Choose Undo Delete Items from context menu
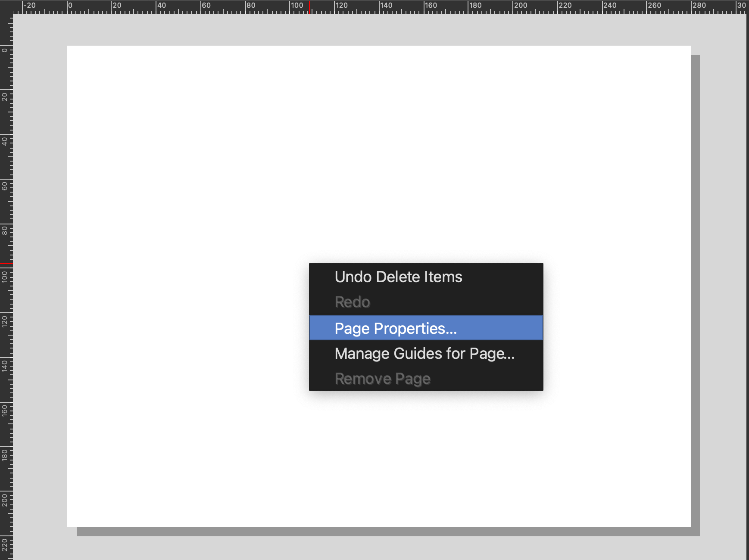 coord(398,277)
